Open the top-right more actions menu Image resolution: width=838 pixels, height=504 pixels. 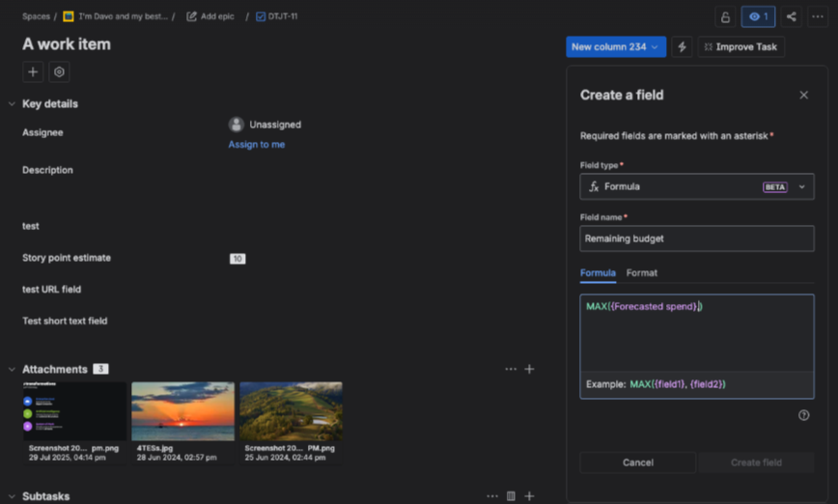pyautogui.click(x=818, y=17)
